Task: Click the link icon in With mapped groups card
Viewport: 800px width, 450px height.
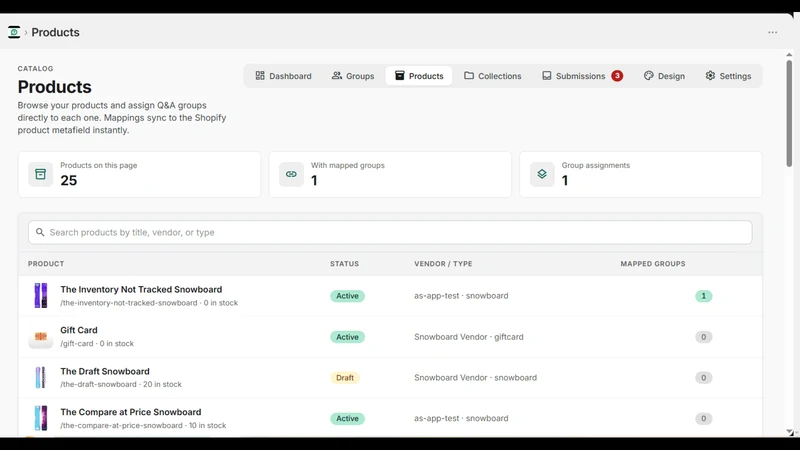Action: (291, 174)
